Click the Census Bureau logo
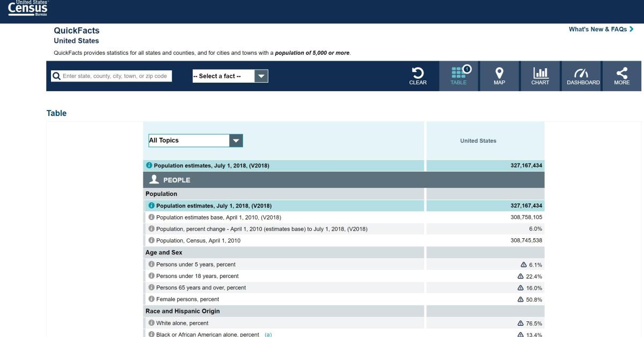 pos(27,9)
